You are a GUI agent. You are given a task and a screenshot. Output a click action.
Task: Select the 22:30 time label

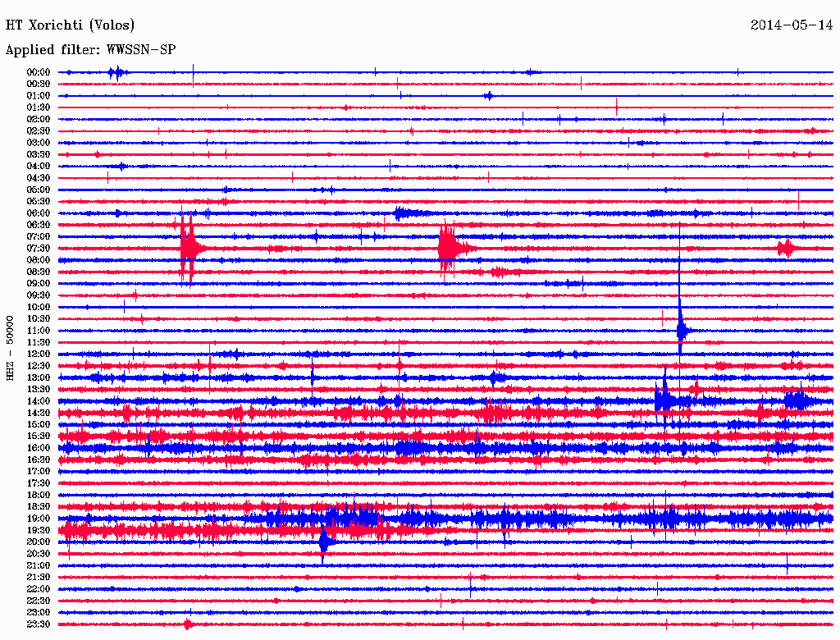coord(38,601)
